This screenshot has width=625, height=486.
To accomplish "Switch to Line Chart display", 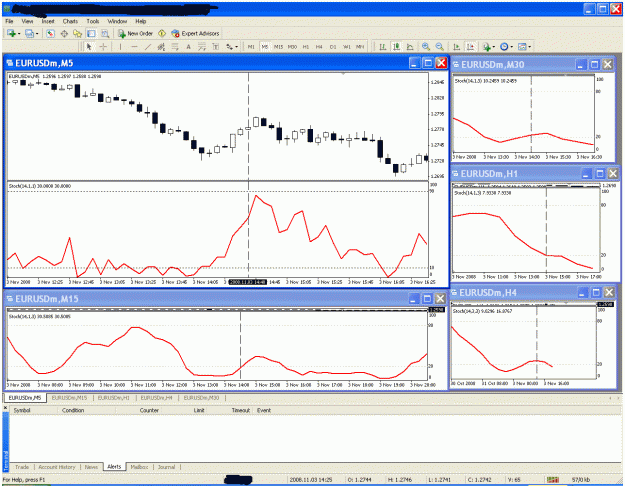I will click(x=410, y=47).
